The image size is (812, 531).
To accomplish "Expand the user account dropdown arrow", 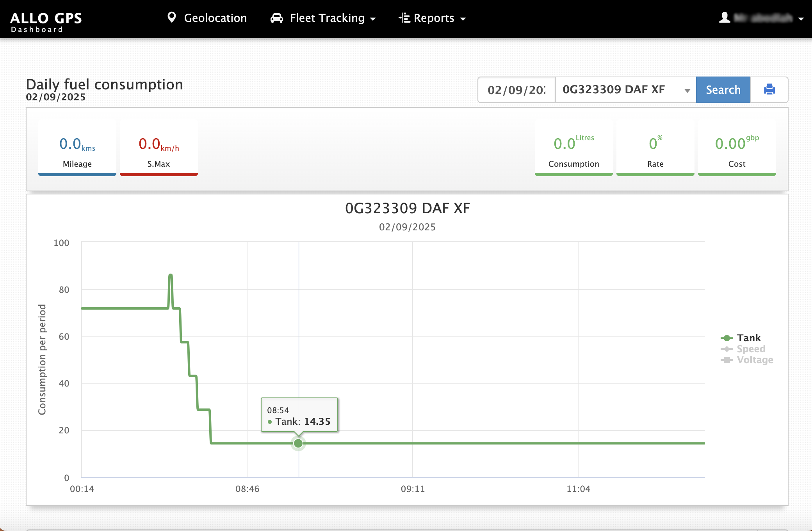I will [801, 19].
